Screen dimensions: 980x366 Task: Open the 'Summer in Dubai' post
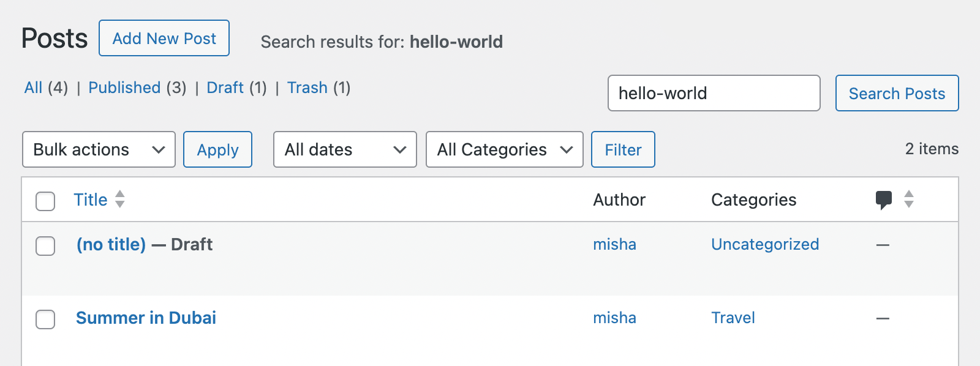[x=146, y=318]
